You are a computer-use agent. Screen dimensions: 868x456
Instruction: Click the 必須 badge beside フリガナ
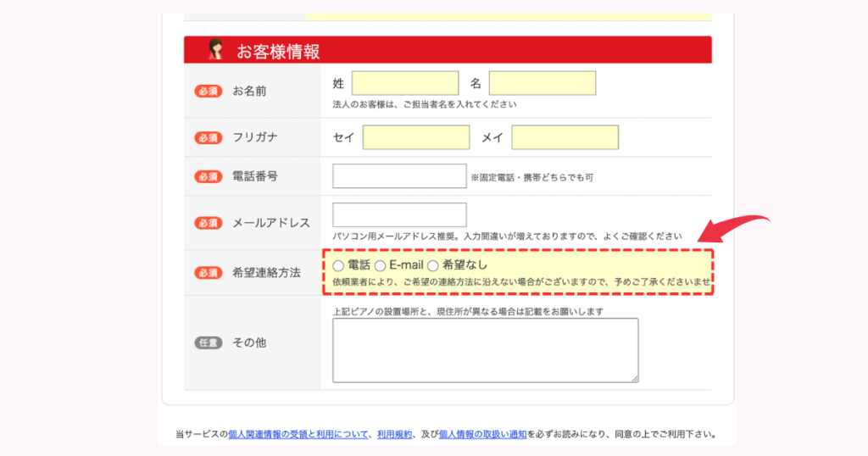coord(208,137)
